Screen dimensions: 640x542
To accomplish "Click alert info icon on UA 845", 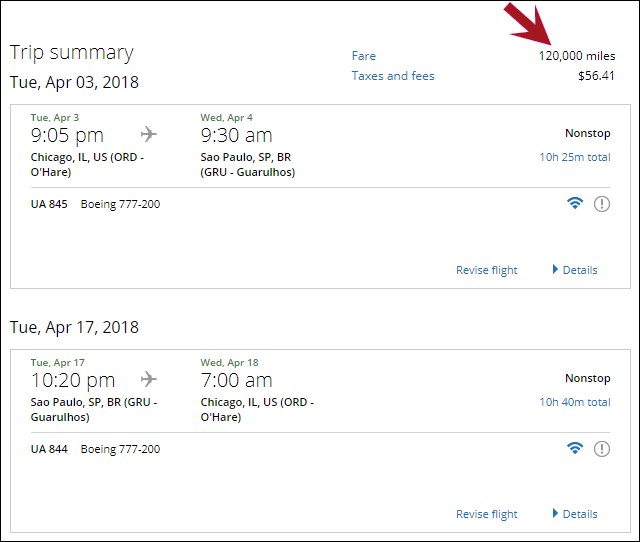I will point(601,204).
